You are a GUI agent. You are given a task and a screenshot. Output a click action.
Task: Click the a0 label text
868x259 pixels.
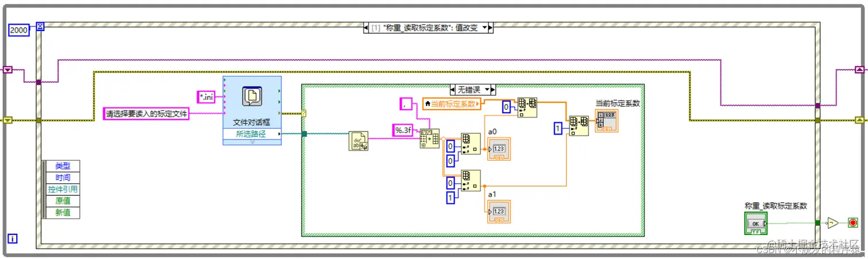[x=493, y=132]
